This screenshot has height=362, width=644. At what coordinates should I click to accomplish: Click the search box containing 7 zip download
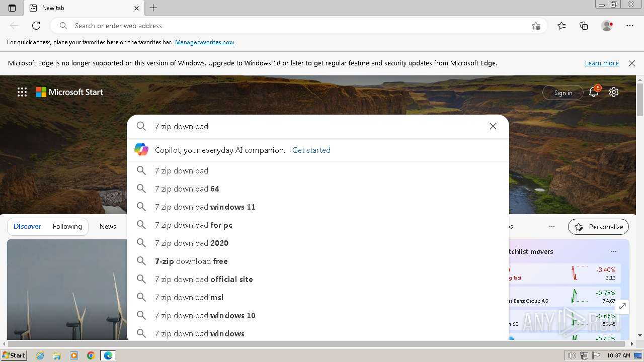point(317,126)
